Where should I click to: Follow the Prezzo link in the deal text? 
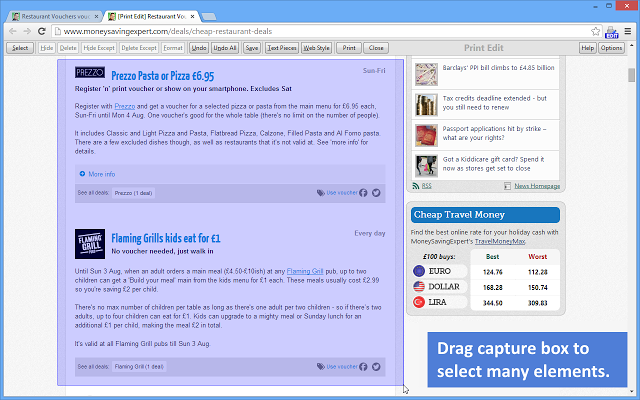(124, 107)
